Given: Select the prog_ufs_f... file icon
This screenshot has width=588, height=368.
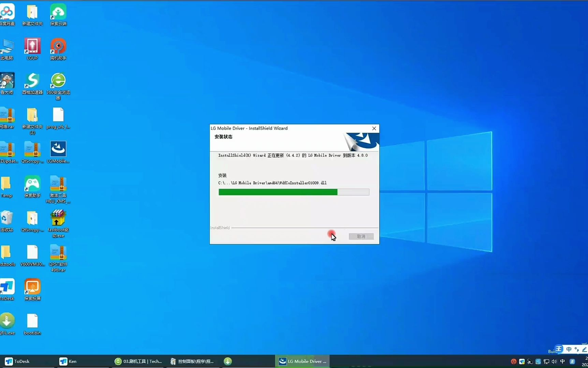Looking at the screenshot, I should 58,118.
